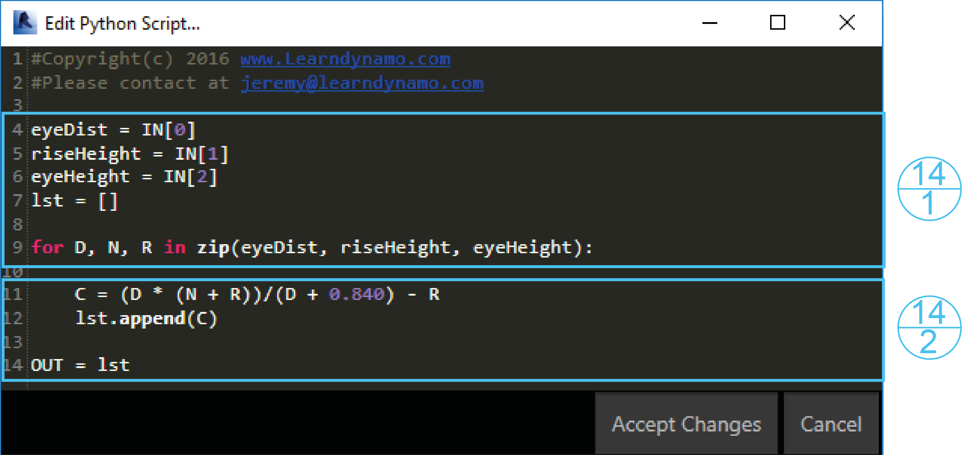980x455 pixels.
Task: Open the jeremy@learndynamo.com email link
Action: point(362,83)
